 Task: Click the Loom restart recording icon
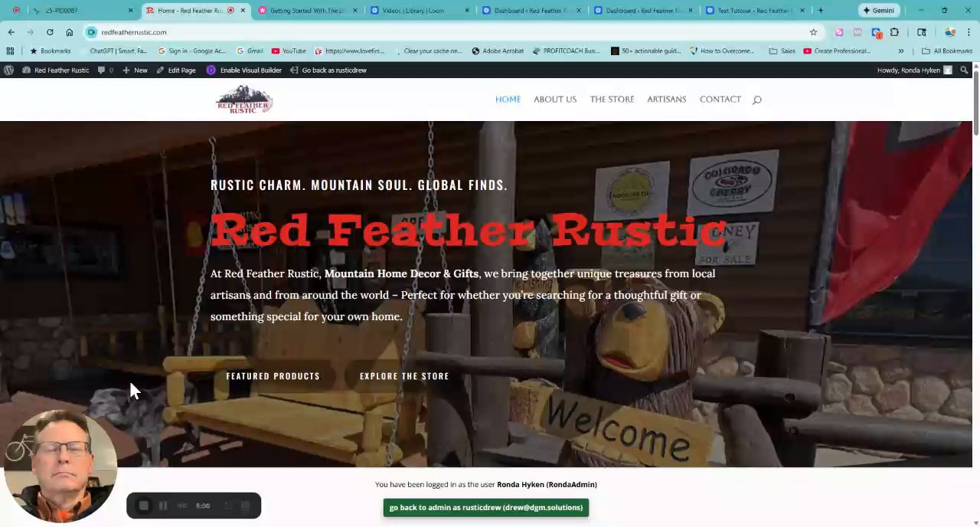click(x=227, y=506)
